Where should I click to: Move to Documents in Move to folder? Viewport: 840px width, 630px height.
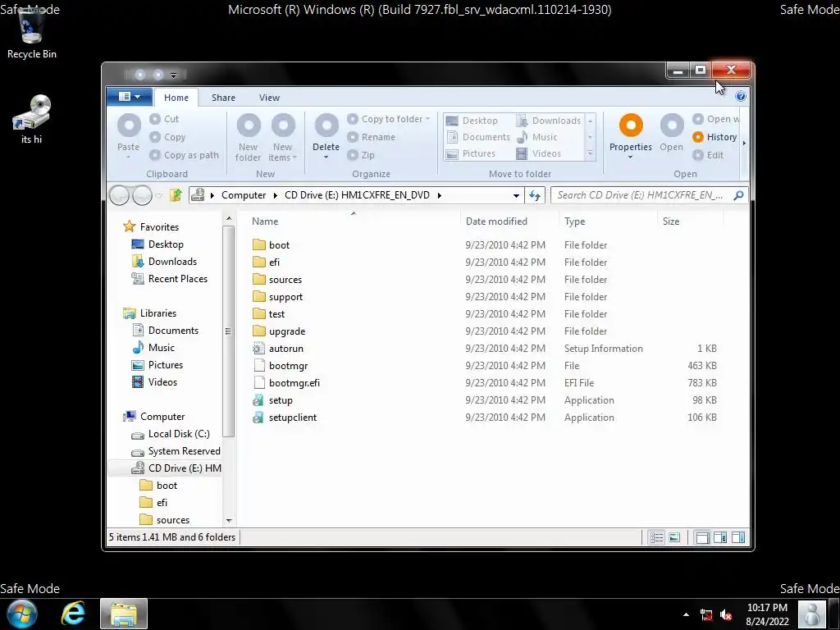tap(478, 137)
